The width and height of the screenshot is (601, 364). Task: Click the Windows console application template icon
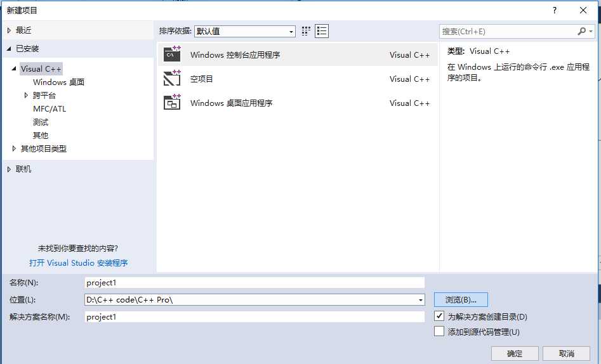click(x=172, y=55)
